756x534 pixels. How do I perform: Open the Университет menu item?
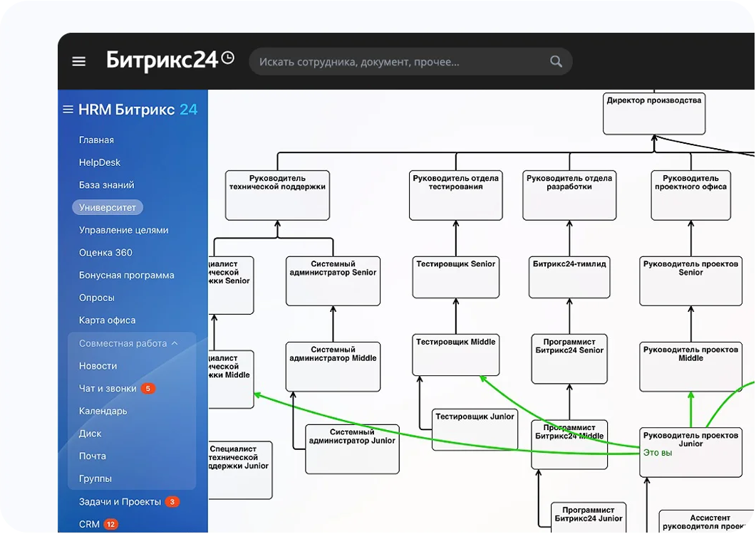108,208
